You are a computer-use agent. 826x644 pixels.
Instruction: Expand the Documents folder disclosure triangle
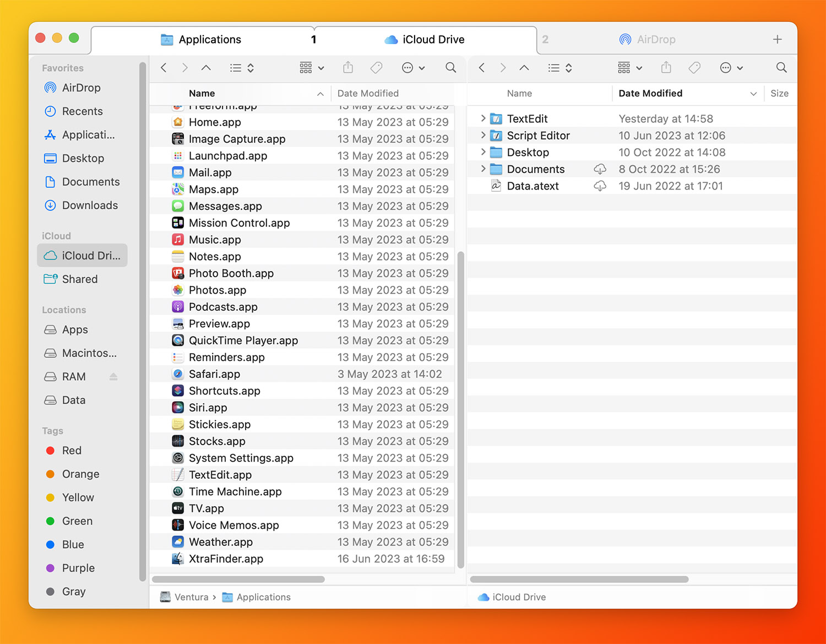coord(483,169)
